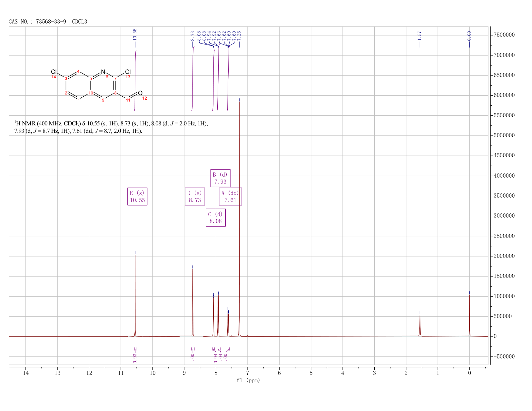The height and width of the screenshot is (411, 532).
Task: Click the CAS NO. 73568-33-9 title text
Action: pyautogui.click(x=48, y=22)
